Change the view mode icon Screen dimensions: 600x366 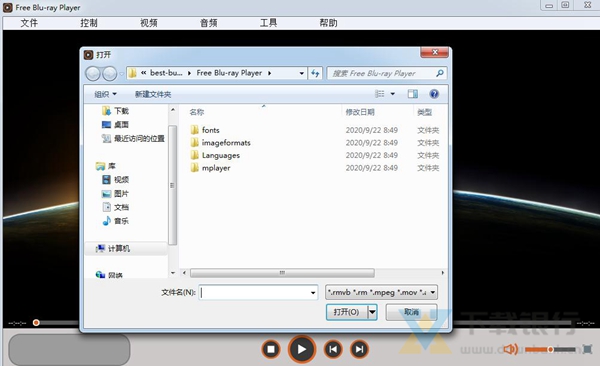(379, 94)
